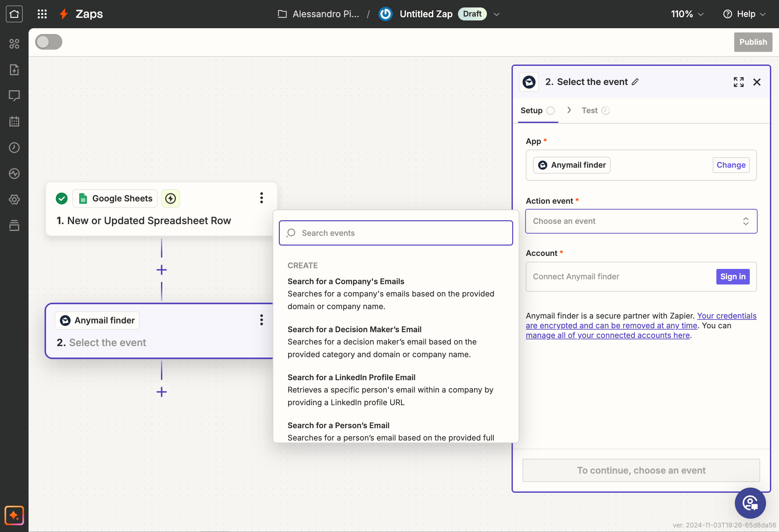779x532 pixels.
Task: Click the Google Sheets app icon
Action: [83, 198]
